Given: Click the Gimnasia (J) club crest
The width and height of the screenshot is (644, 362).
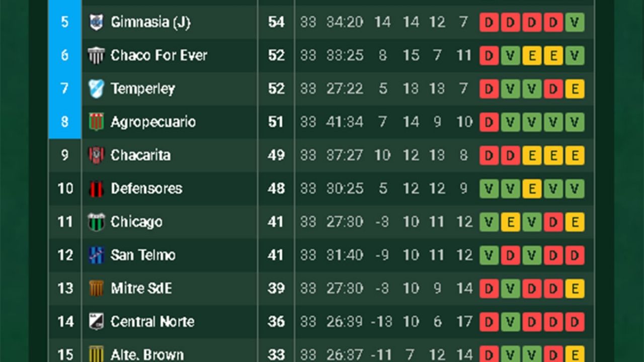Looking at the screenshot, I should (x=96, y=22).
